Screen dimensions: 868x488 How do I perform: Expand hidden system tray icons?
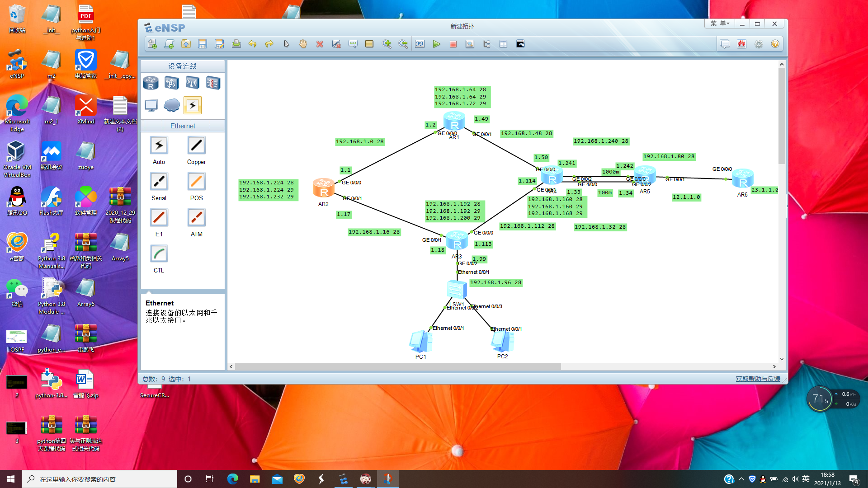click(x=741, y=479)
